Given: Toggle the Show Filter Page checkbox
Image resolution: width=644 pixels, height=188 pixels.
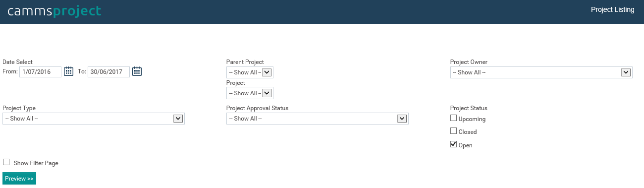Looking at the screenshot, I should click(6, 162).
